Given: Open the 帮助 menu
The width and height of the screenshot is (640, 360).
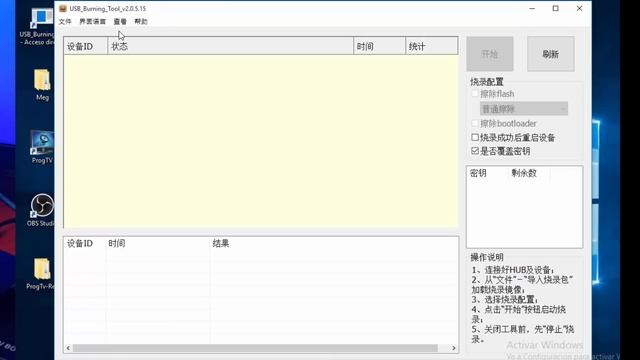Looking at the screenshot, I should click(x=141, y=21).
